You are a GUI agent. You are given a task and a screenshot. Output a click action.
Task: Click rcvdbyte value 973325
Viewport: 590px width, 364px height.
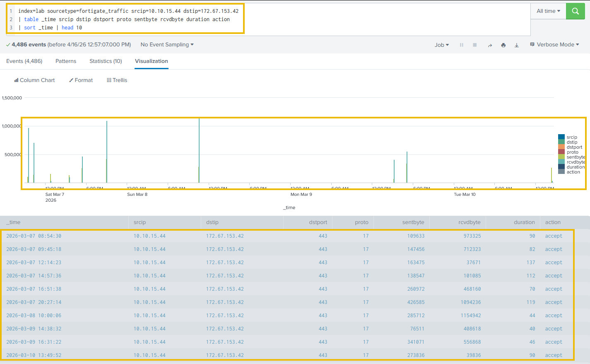click(472, 236)
